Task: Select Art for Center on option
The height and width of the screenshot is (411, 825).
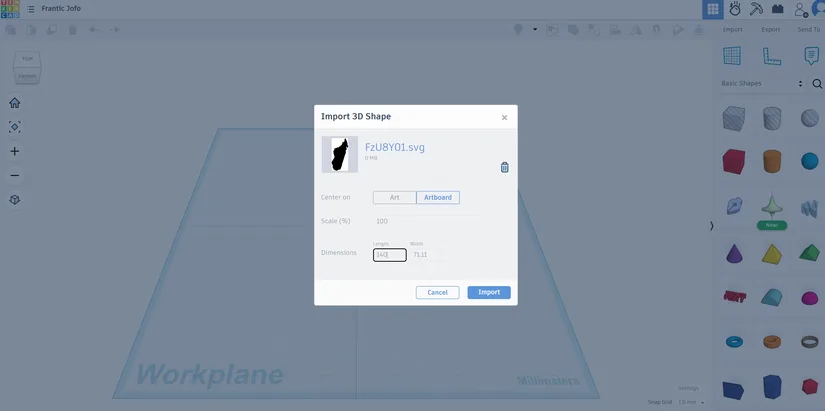Action: coord(395,197)
